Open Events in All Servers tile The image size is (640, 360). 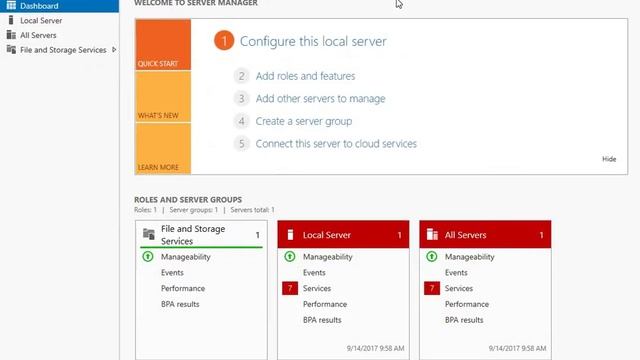tap(456, 273)
